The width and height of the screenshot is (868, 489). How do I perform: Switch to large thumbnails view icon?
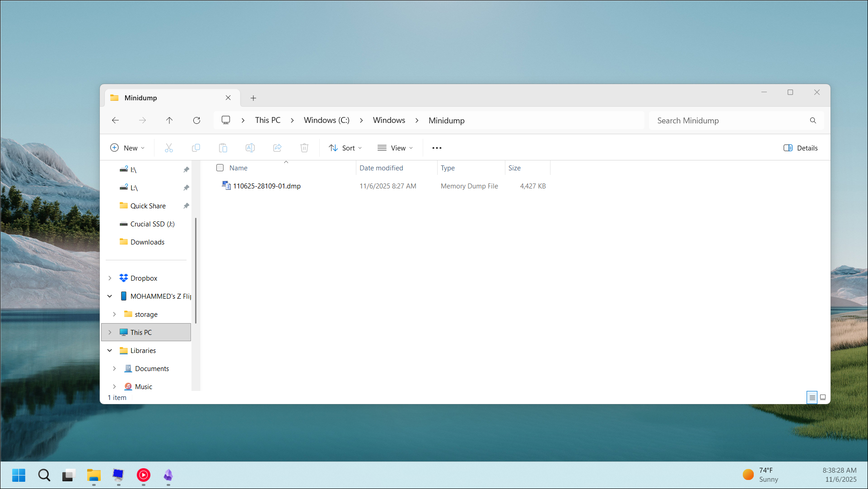pyautogui.click(x=823, y=397)
